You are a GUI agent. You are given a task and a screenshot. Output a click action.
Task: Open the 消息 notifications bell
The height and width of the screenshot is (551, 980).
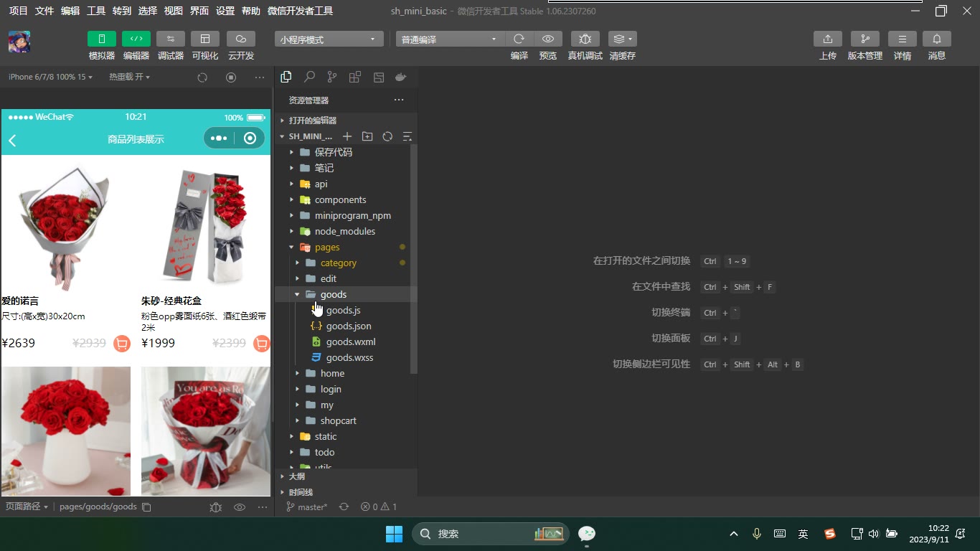click(x=937, y=39)
